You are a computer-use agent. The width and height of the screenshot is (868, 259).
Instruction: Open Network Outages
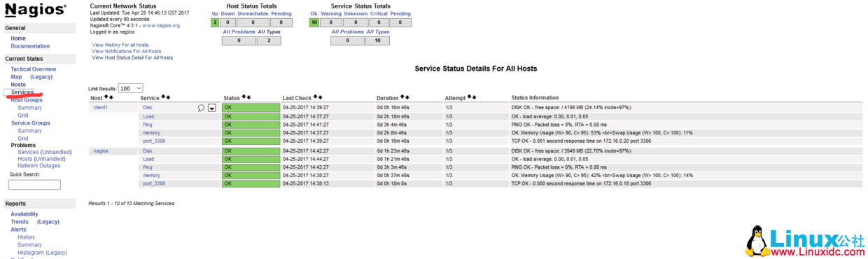click(39, 166)
